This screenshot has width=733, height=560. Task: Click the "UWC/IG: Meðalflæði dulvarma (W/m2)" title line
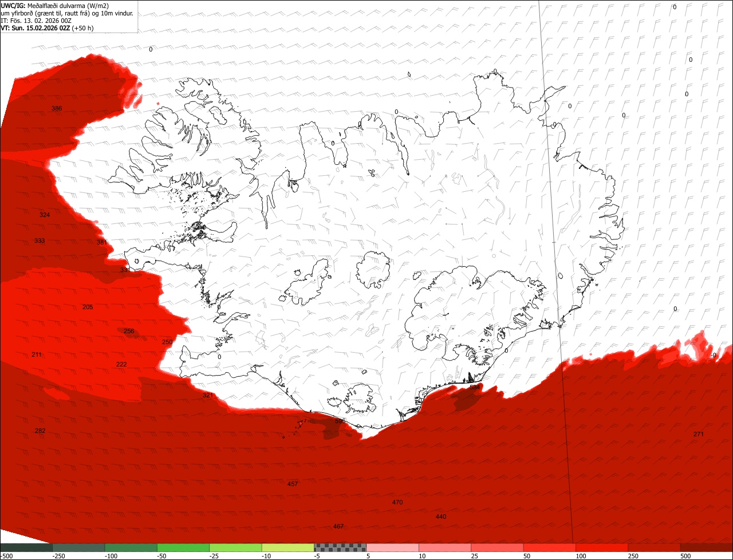pyautogui.click(x=55, y=6)
